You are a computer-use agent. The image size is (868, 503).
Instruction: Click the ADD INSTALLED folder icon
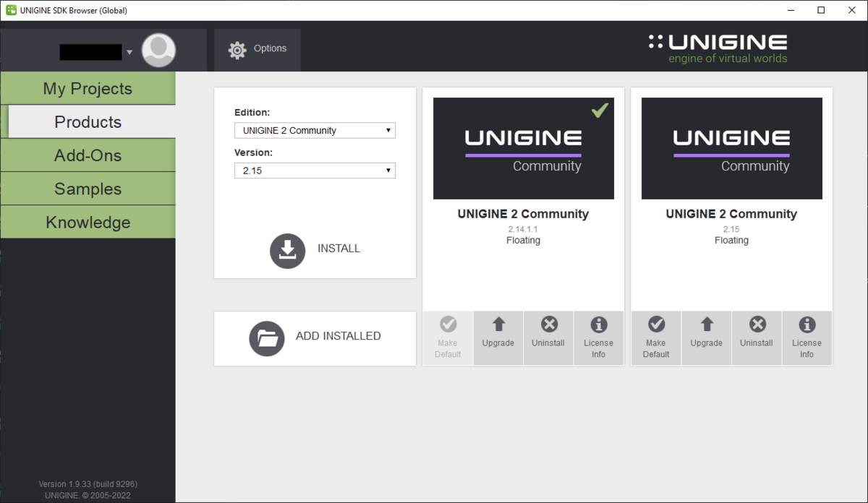[x=267, y=338]
